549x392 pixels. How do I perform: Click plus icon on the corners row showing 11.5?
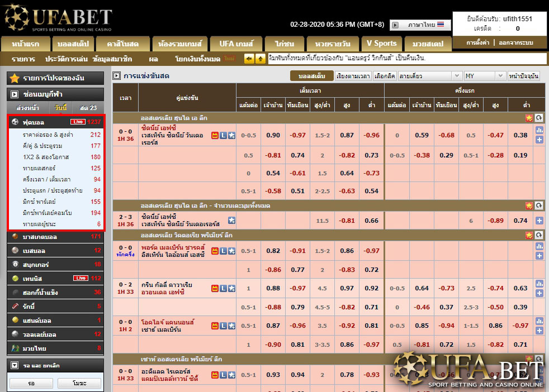(539, 221)
